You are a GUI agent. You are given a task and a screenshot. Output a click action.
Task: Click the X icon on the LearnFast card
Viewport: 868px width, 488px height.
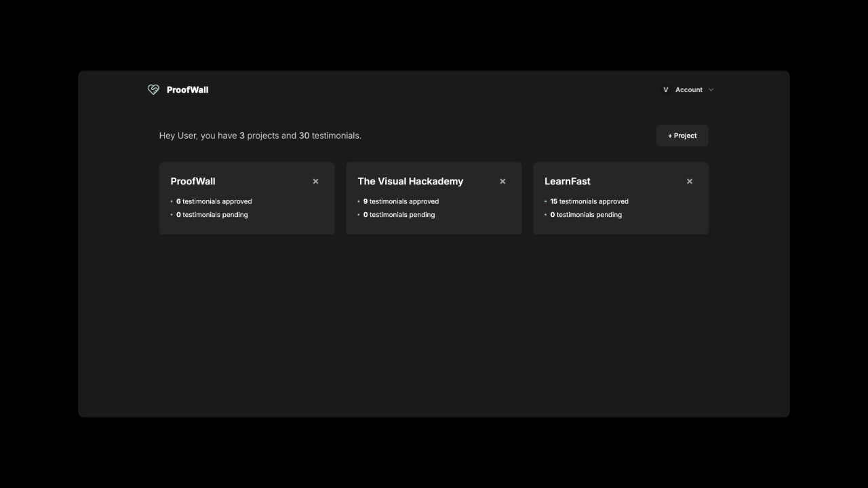coord(689,181)
